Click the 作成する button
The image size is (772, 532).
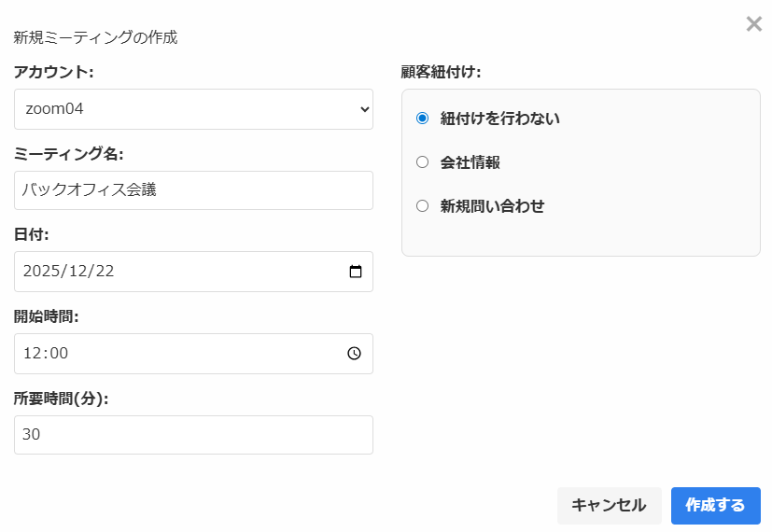click(x=715, y=505)
